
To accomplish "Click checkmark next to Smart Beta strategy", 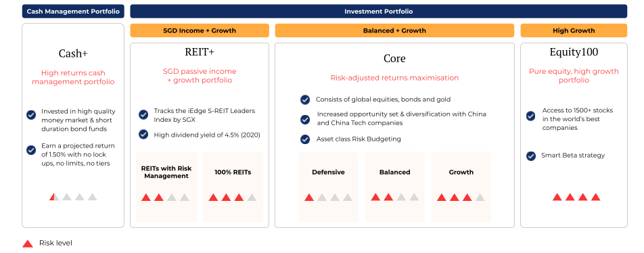I will point(531,156).
